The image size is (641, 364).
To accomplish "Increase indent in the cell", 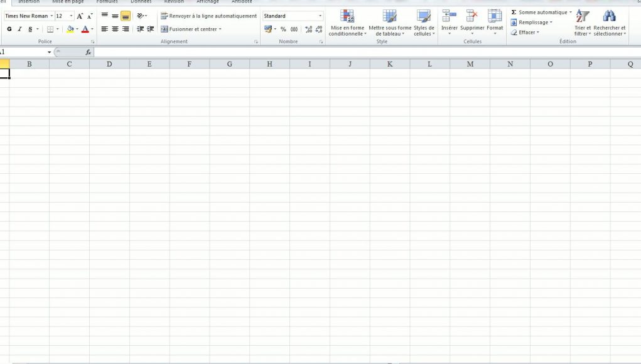I will [151, 29].
